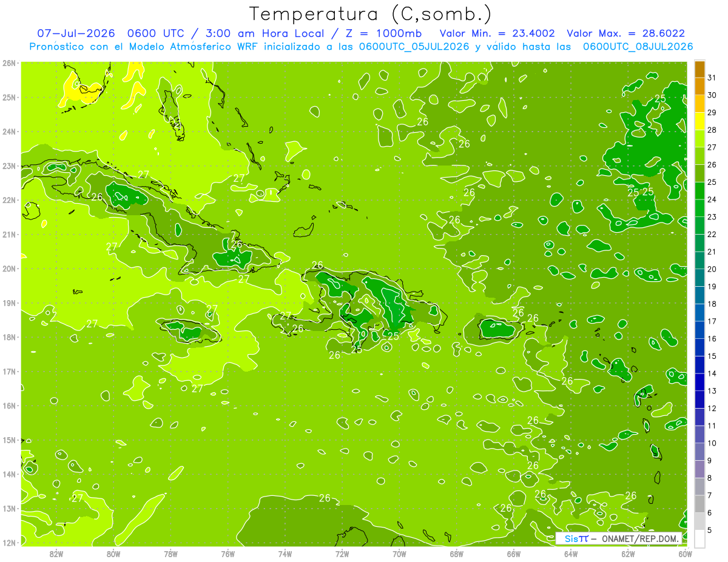
Task: Select 'Valor Max. = 28.6022' text
Action: pyautogui.click(x=626, y=33)
